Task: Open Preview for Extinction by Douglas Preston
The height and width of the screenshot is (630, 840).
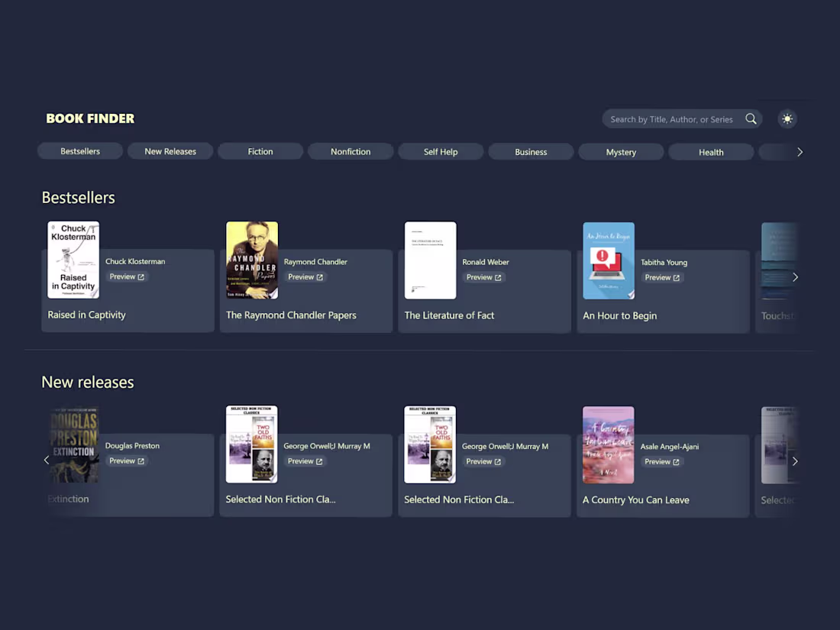Action: [127, 460]
